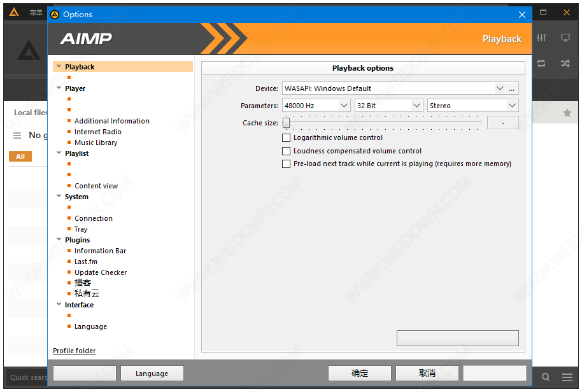This screenshot has width=582, height=392.
Task: Click the monitor icon in the main window
Action: 565,38
